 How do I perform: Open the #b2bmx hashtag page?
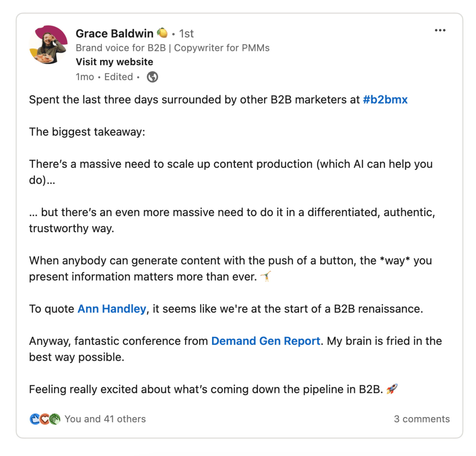385,99
